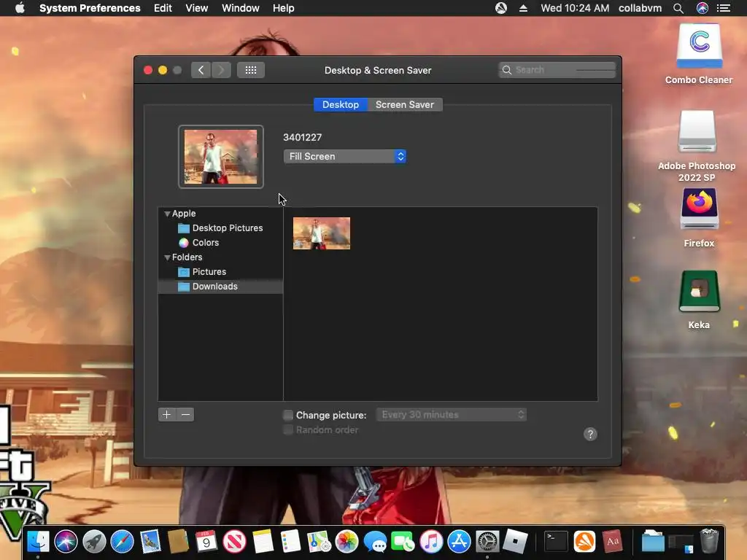Launch Siri from the dock
Viewport: 747px width, 560px height.
click(x=66, y=542)
